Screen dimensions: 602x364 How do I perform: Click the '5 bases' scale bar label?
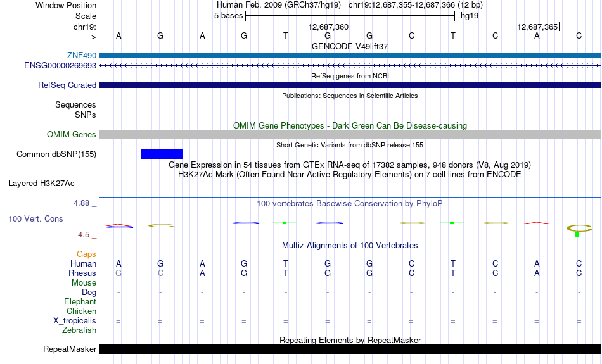pos(228,16)
